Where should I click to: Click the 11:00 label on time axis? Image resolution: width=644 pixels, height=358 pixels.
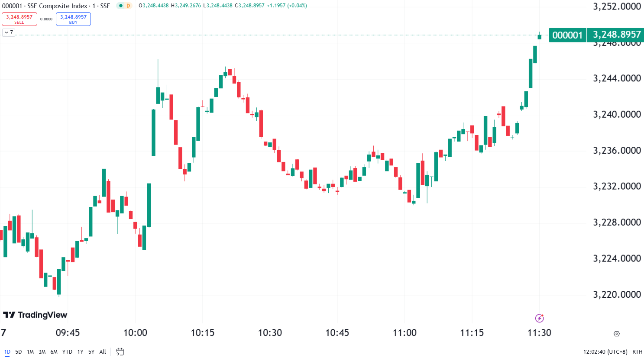pos(405,333)
